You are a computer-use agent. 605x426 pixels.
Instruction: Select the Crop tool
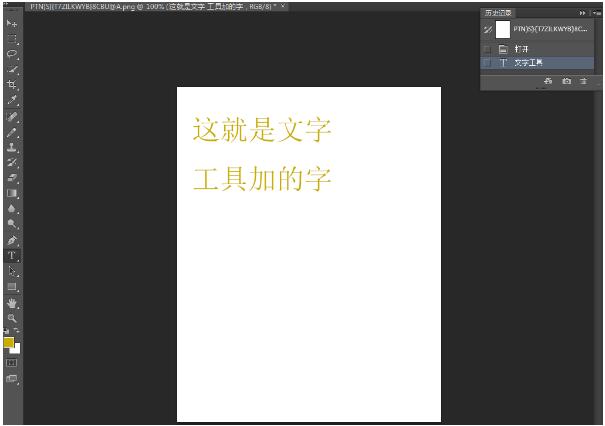[x=12, y=85]
